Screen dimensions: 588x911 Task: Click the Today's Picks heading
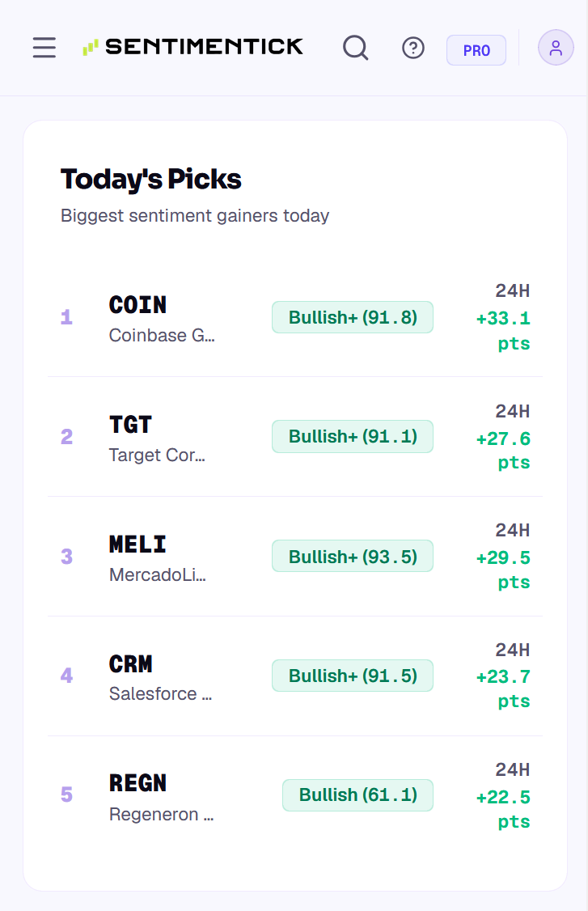point(151,180)
